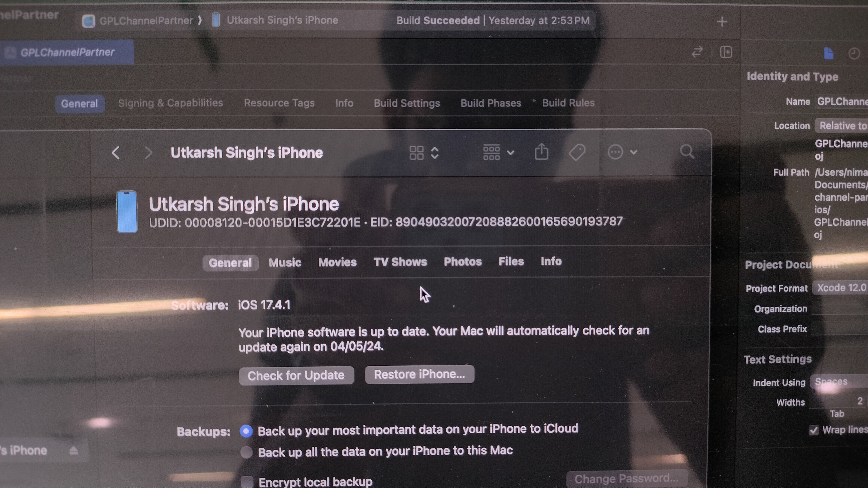Screen dimensions: 868x488
Task: Add a new tab with plus icon
Action: [x=722, y=22]
